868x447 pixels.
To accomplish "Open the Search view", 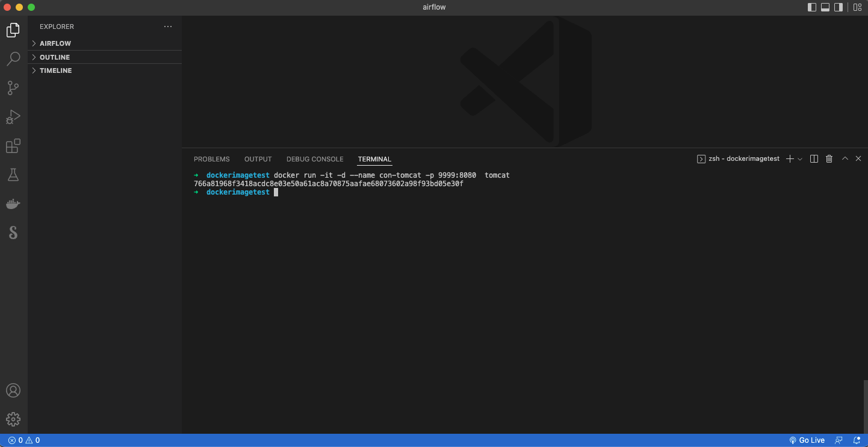I will point(13,58).
